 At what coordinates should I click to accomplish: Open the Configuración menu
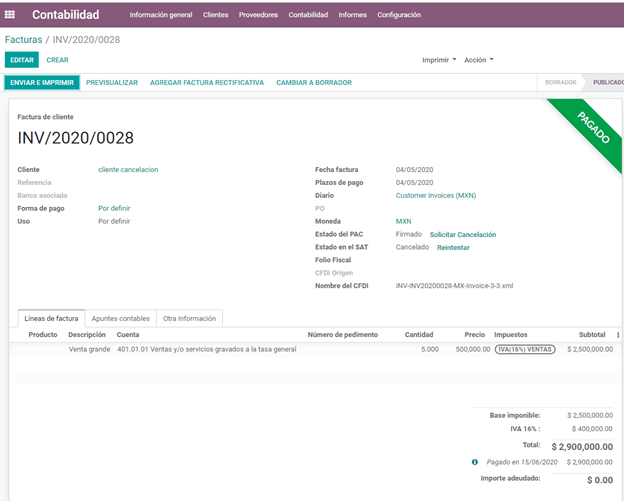398,15
